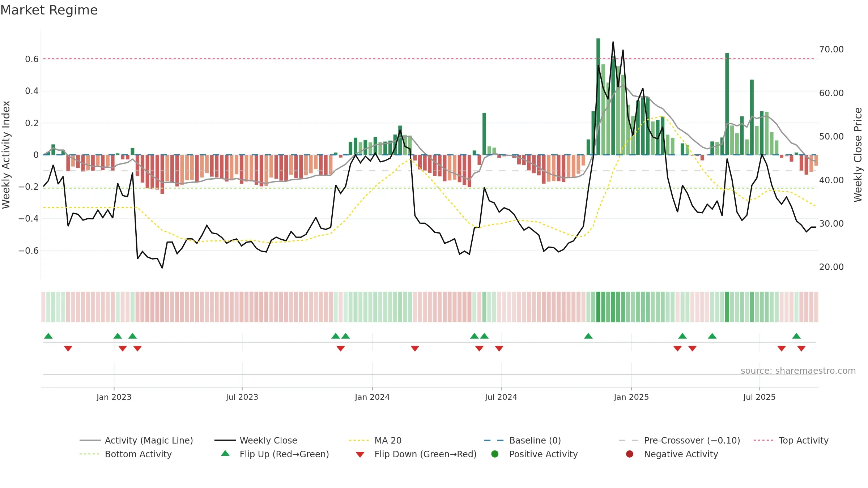Click the green circle Positive Activity icon

click(495, 454)
